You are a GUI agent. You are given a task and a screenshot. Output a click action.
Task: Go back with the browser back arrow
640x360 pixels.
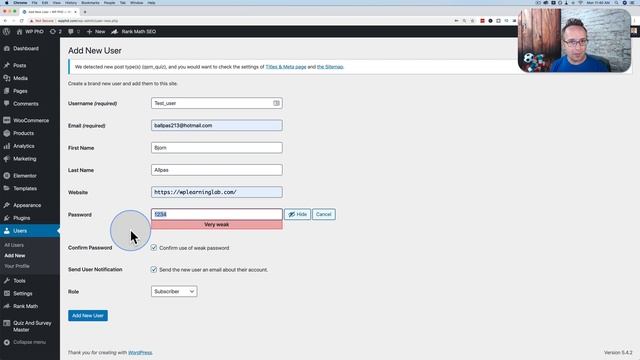[x=5, y=21]
